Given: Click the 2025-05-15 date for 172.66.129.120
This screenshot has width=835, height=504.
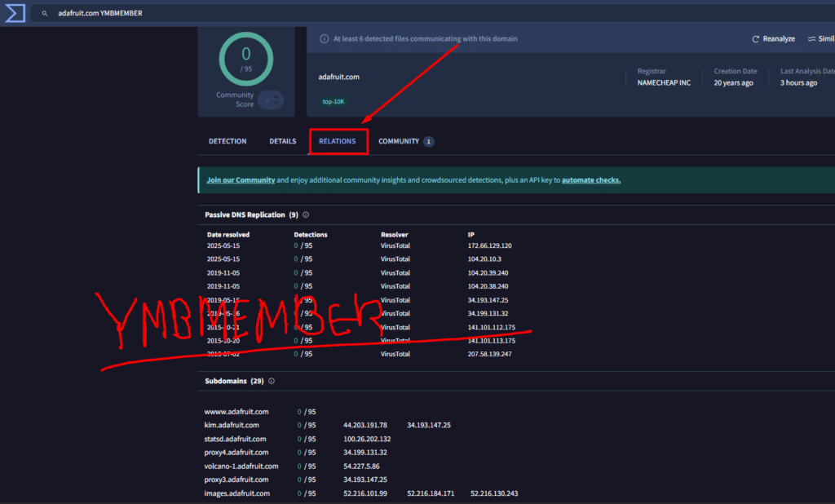Looking at the screenshot, I should pyautogui.click(x=223, y=245).
